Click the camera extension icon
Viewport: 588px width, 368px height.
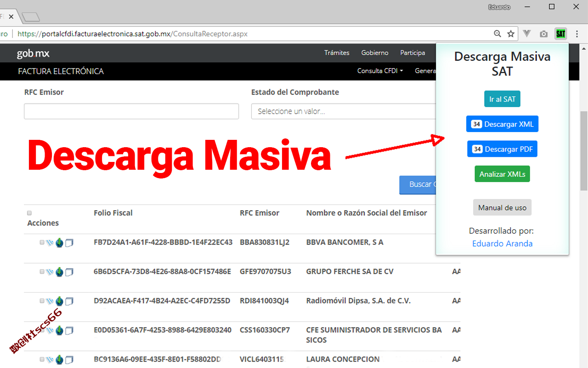click(x=543, y=34)
